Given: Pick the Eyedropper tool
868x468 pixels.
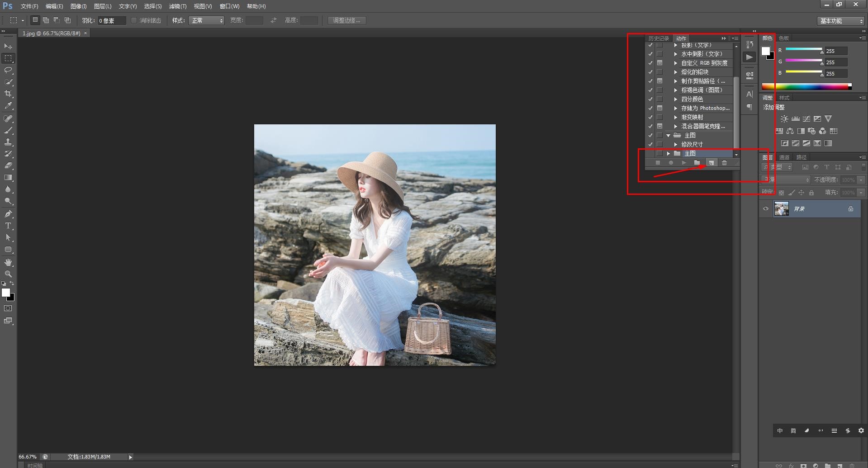Looking at the screenshot, I should click(x=8, y=106).
